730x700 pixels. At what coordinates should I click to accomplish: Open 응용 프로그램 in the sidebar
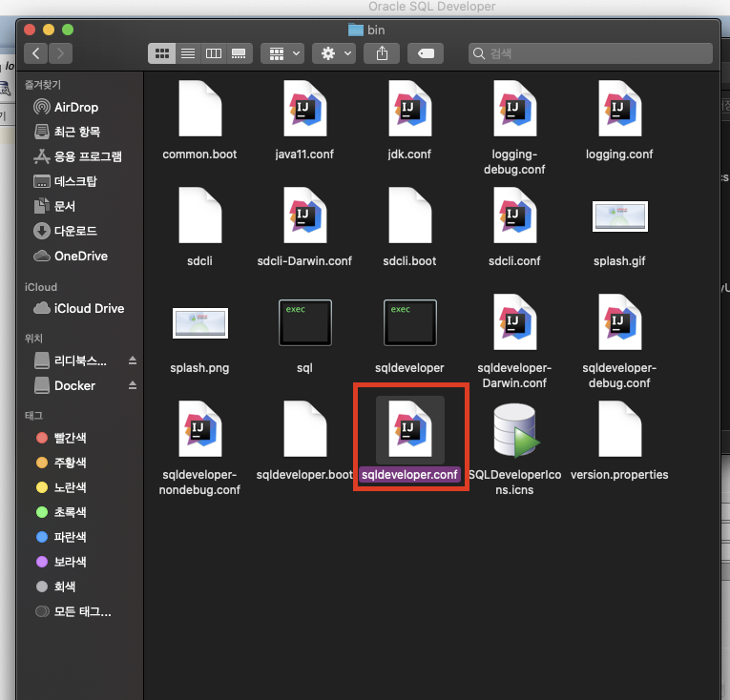[77, 156]
